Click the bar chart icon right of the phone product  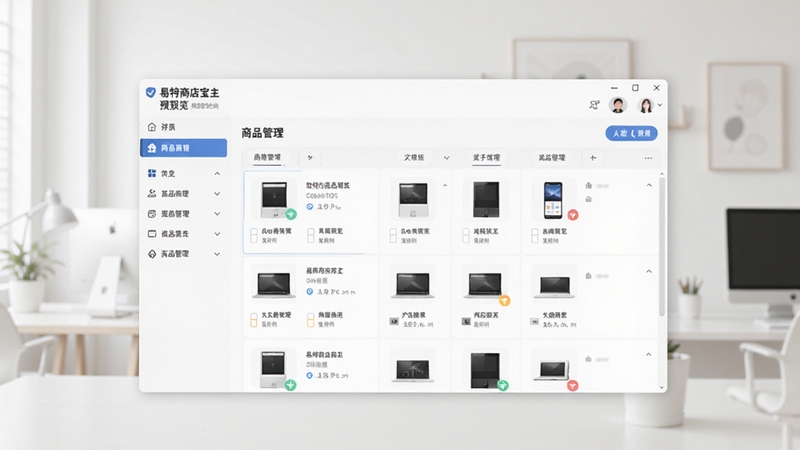click(589, 186)
